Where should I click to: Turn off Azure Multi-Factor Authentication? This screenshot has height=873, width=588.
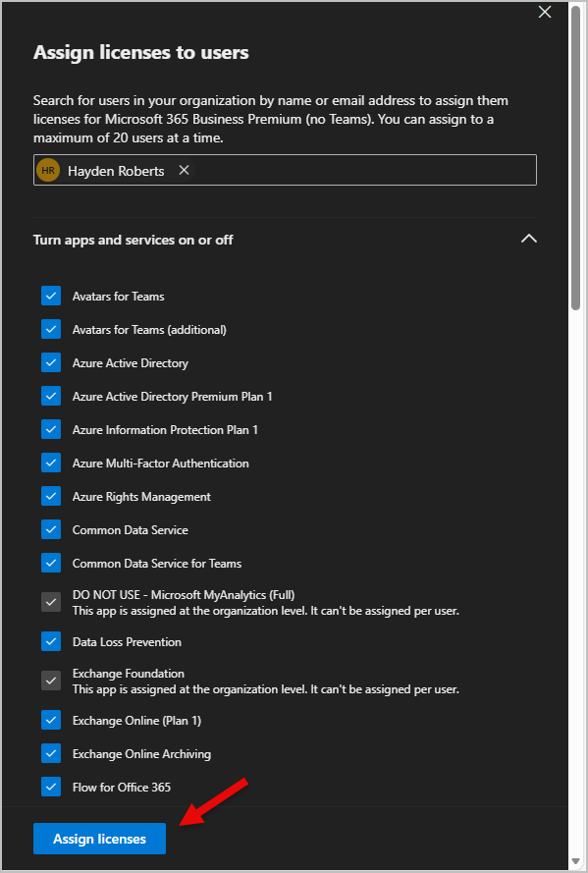[50, 463]
